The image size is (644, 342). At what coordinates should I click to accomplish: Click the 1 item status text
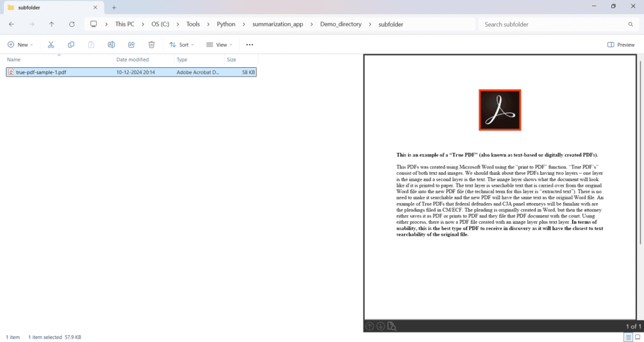coord(13,337)
